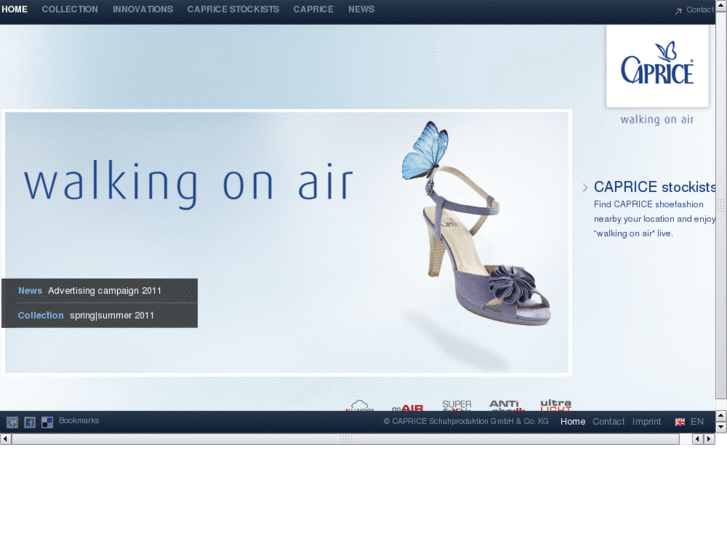Viewport: 727px width, 545px height.
Task: Open the onAIR innovation logo
Action: click(408, 408)
